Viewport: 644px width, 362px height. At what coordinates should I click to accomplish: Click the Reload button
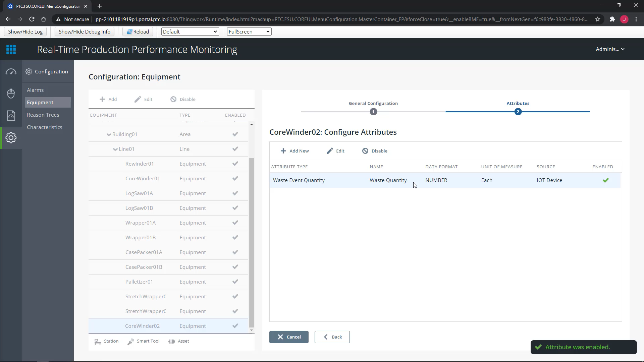[x=138, y=32]
